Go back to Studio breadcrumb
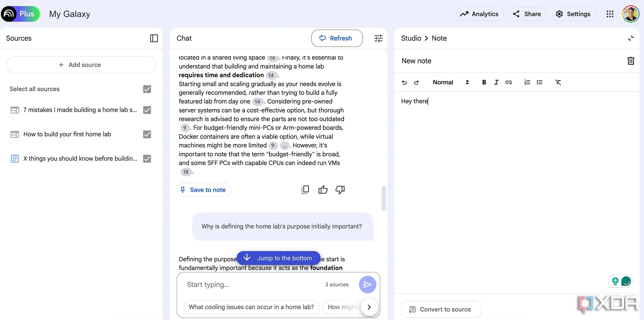644x320 pixels. click(x=411, y=38)
